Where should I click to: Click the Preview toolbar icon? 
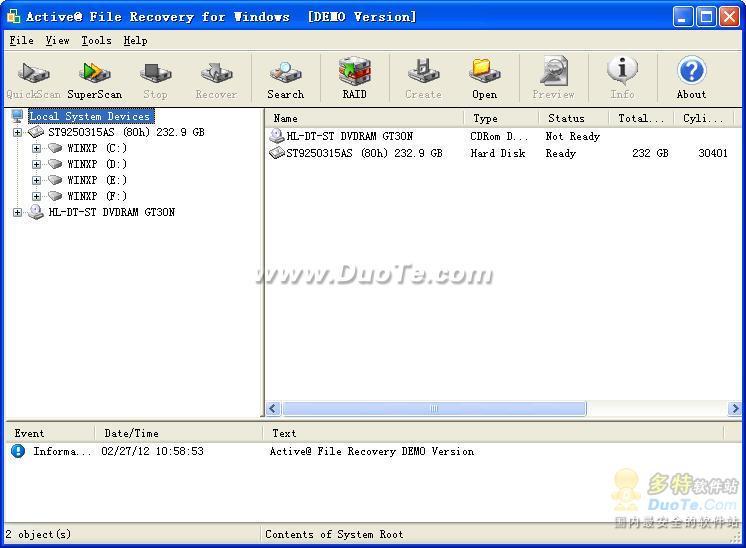pyautogui.click(x=553, y=71)
